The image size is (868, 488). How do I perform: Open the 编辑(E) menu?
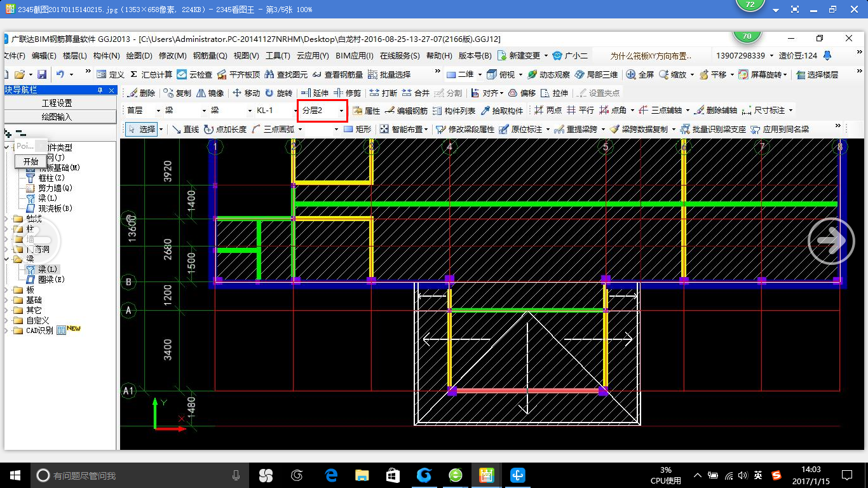click(44, 56)
